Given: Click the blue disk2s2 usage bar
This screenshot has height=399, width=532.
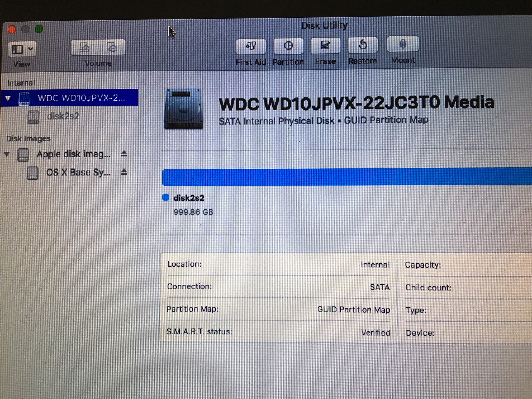Looking at the screenshot, I should 343,177.
